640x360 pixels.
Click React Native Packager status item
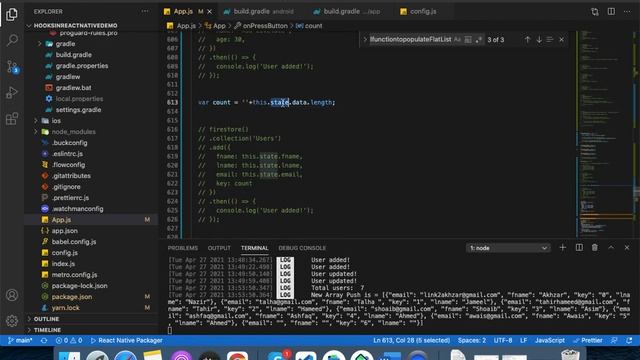coord(127,340)
